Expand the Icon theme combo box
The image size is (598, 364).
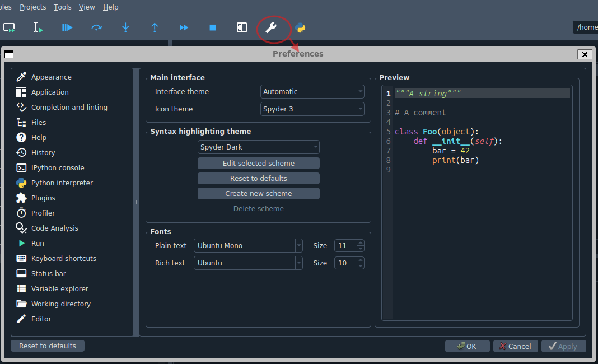[312, 109]
